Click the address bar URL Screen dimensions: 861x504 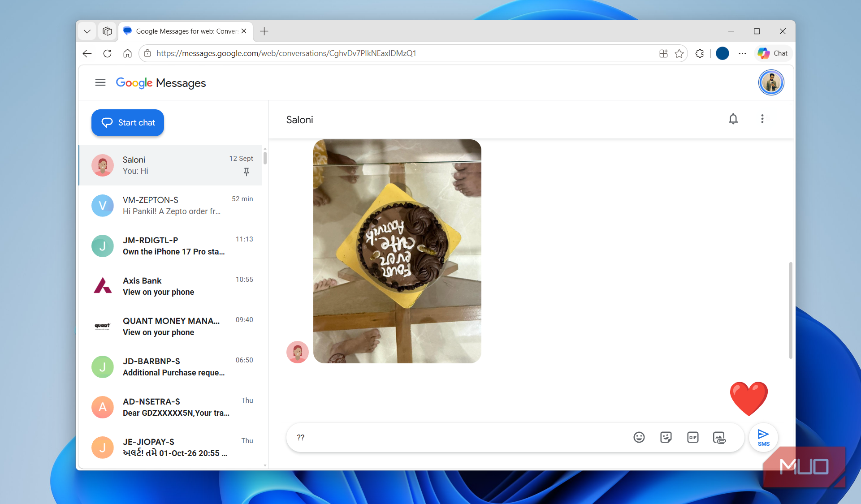286,53
